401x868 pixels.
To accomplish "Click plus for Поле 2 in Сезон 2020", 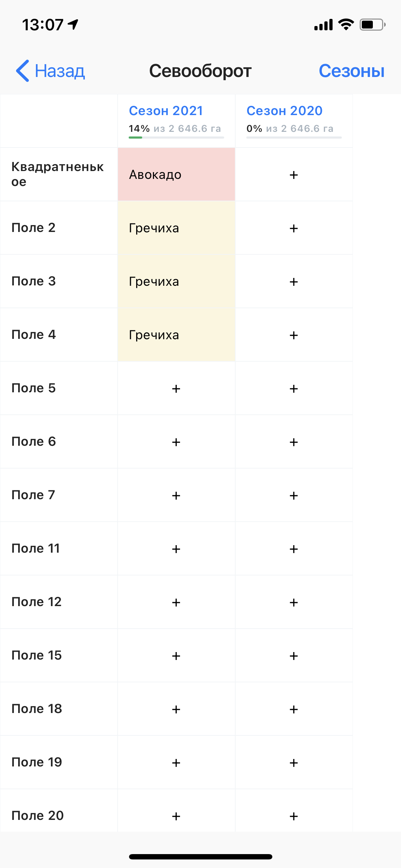I will [294, 228].
